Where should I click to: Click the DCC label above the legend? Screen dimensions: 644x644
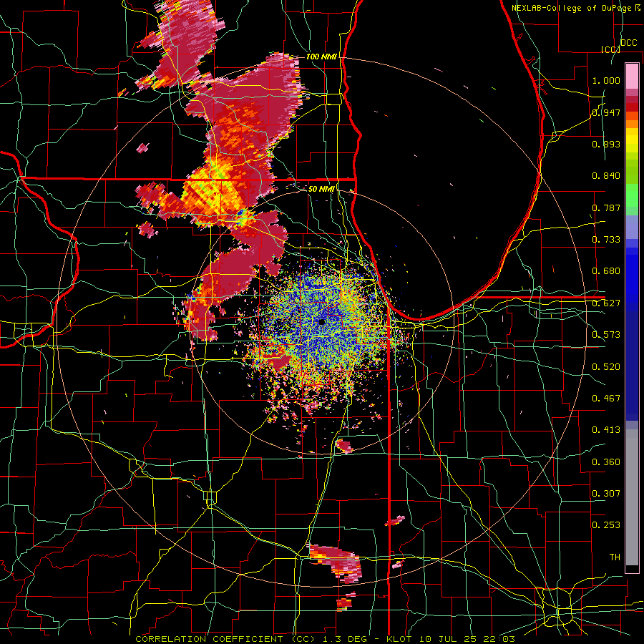coord(628,43)
